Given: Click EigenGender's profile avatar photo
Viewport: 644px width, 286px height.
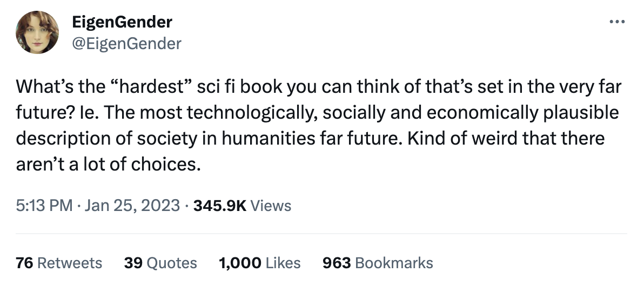Looking at the screenshot, I should click(x=37, y=32).
